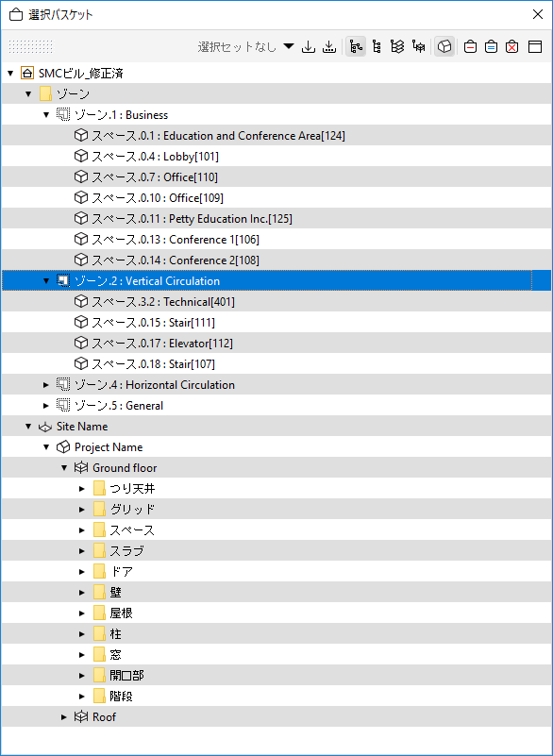Close the 選択バスケット window
Image resolution: width=553 pixels, height=756 pixels.
point(538,14)
